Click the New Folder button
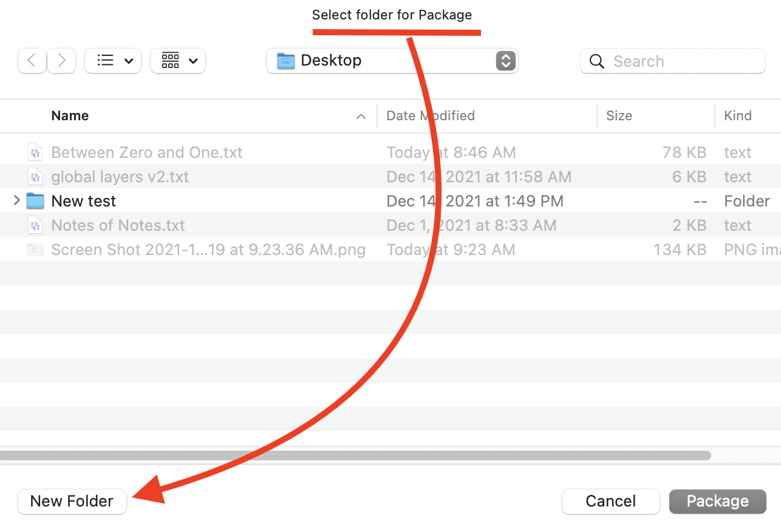The height and width of the screenshot is (532, 781). tap(72, 501)
